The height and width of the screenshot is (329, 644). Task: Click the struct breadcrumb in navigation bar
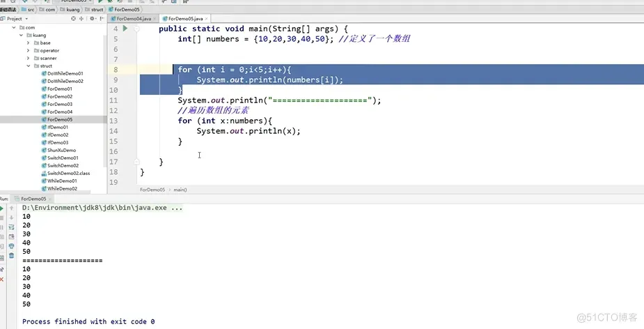pyautogui.click(x=94, y=10)
